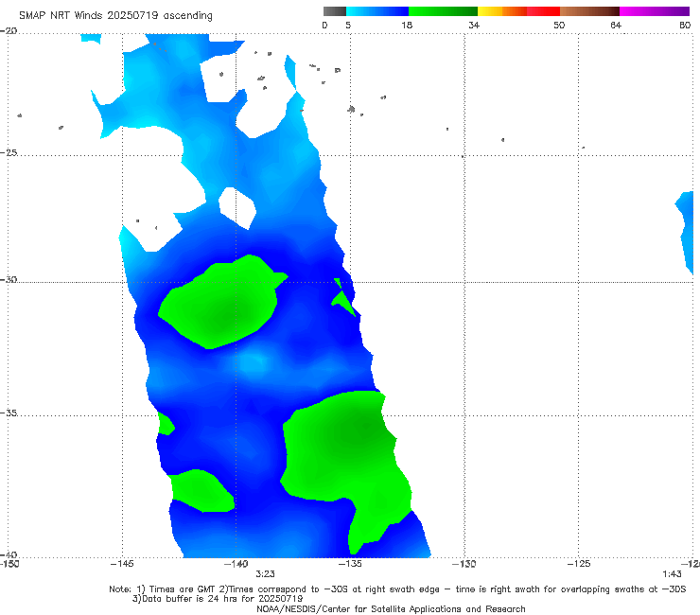Screen dimensions: 700x615
Task: Click the colorbar label '18'
Action: click(x=407, y=25)
